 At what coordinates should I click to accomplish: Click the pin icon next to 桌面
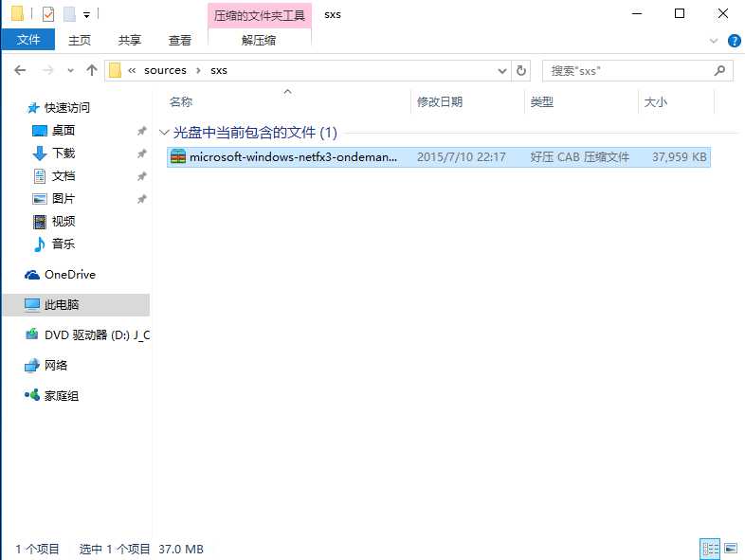click(141, 131)
